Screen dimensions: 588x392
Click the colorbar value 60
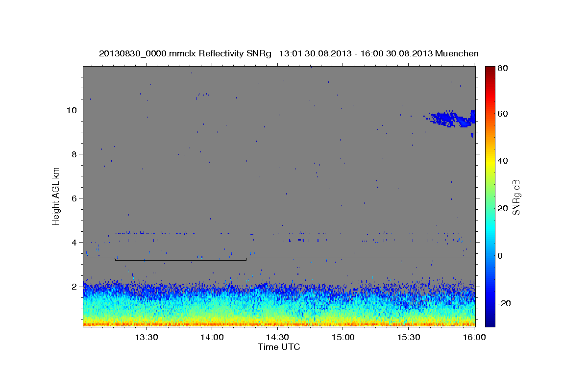pyautogui.click(x=503, y=114)
